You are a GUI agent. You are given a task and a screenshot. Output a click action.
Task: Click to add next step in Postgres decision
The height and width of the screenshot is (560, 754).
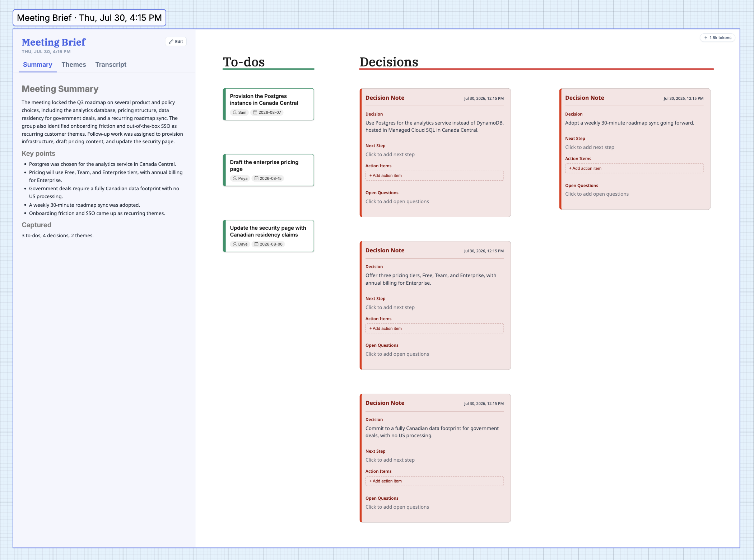pos(390,154)
